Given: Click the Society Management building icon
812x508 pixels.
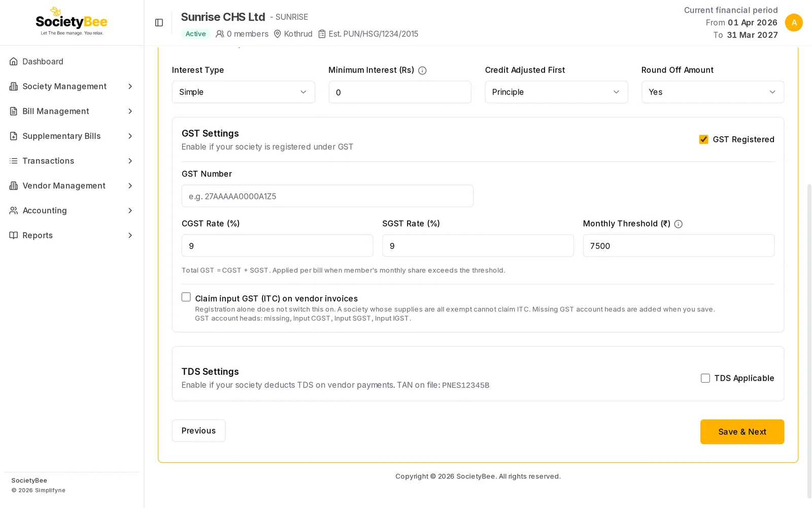Looking at the screenshot, I should coord(14,86).
